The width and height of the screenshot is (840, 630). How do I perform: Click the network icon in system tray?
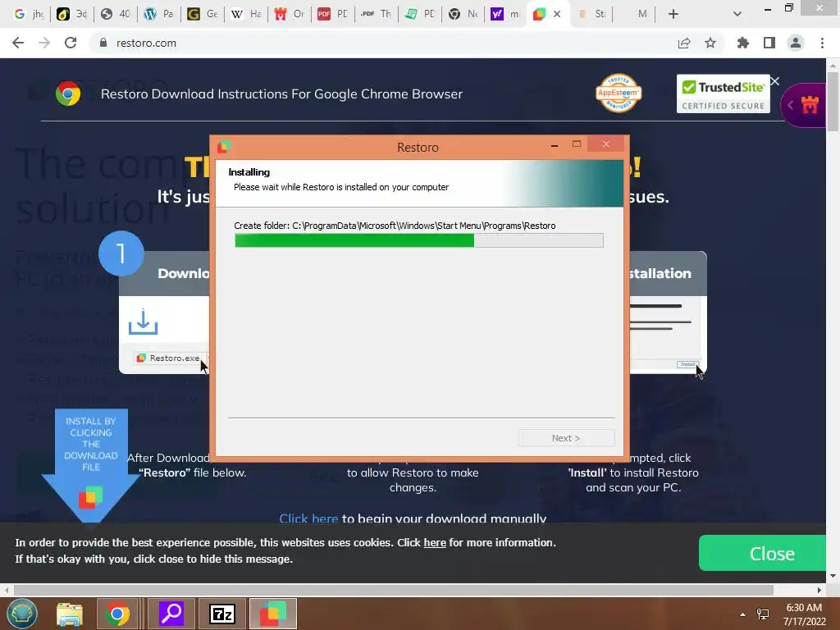click(x=763, y=614)
